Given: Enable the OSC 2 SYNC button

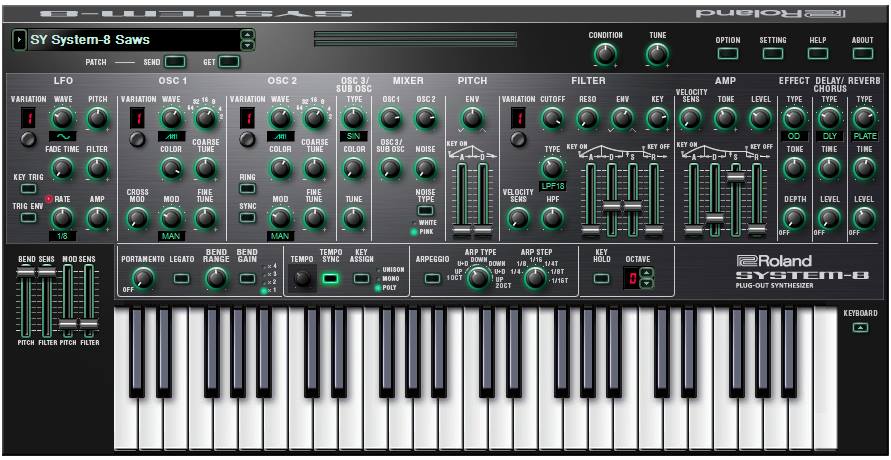Looking at the screenshot, I should (247, 217).
